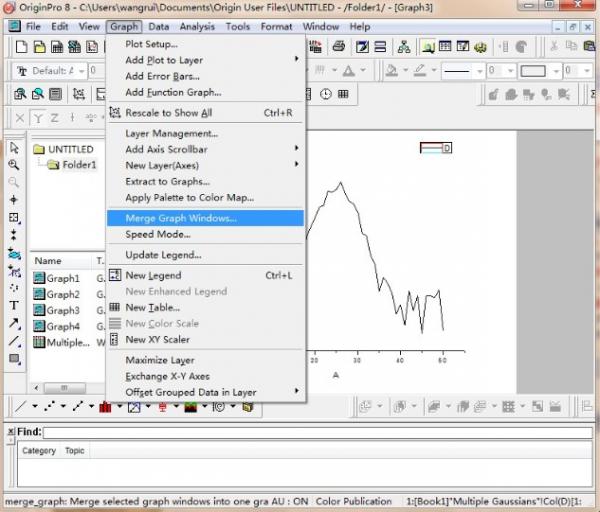
Task: Select Graph2 in the file list
Action: point(57,294)
